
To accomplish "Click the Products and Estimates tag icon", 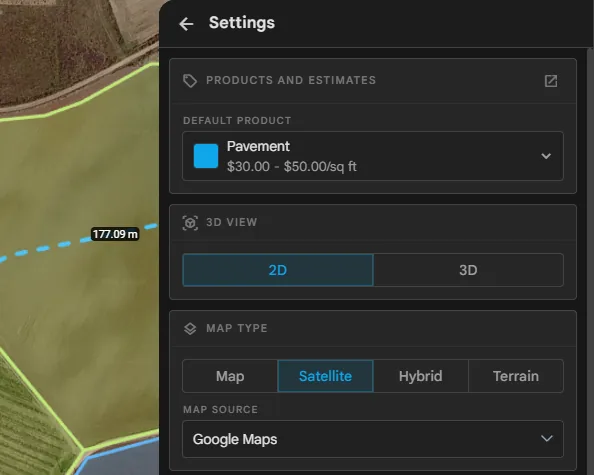I will coord(190,81).
